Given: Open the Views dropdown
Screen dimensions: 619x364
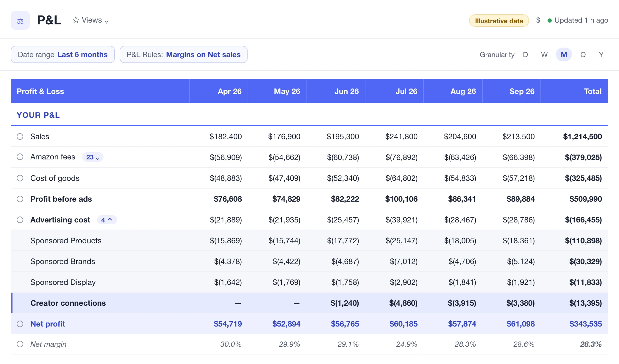Looking at the screenshot, I should tap(95, 20).
